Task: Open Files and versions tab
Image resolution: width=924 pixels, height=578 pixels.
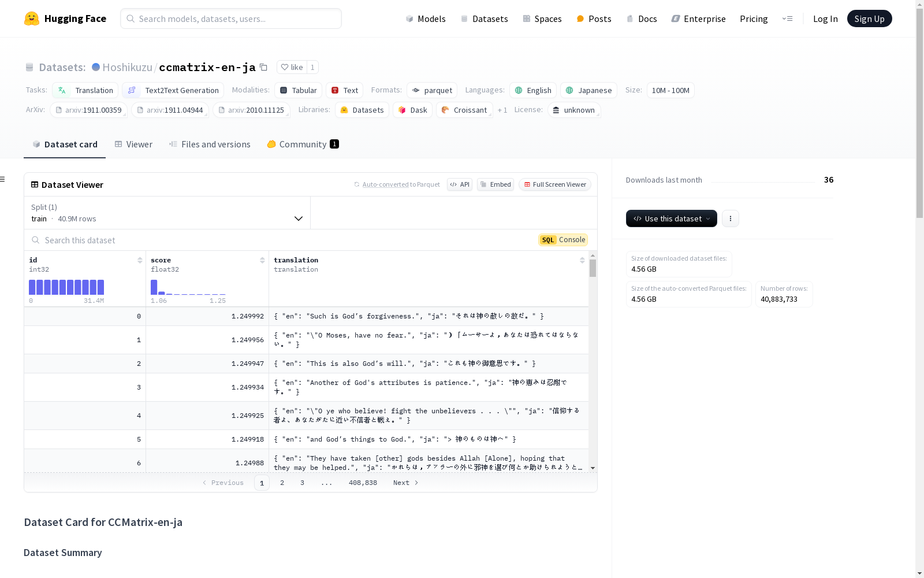Action: point(210,144)
